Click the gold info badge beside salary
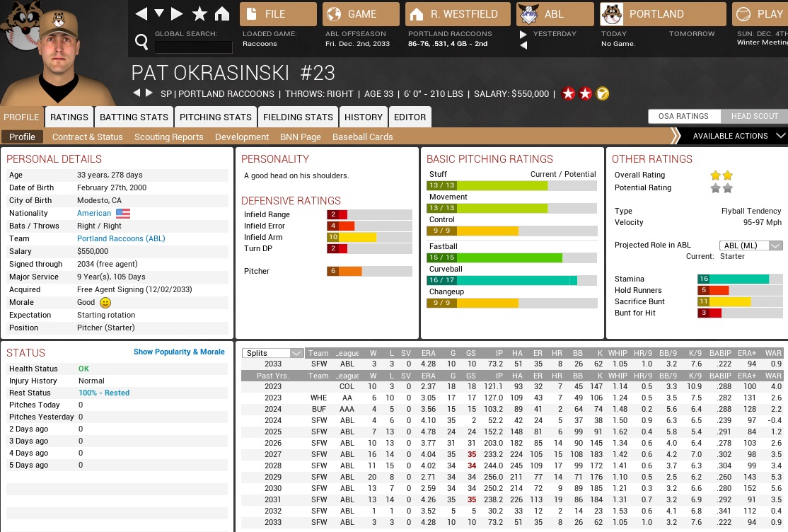788x532 pixels. [603, 94]
